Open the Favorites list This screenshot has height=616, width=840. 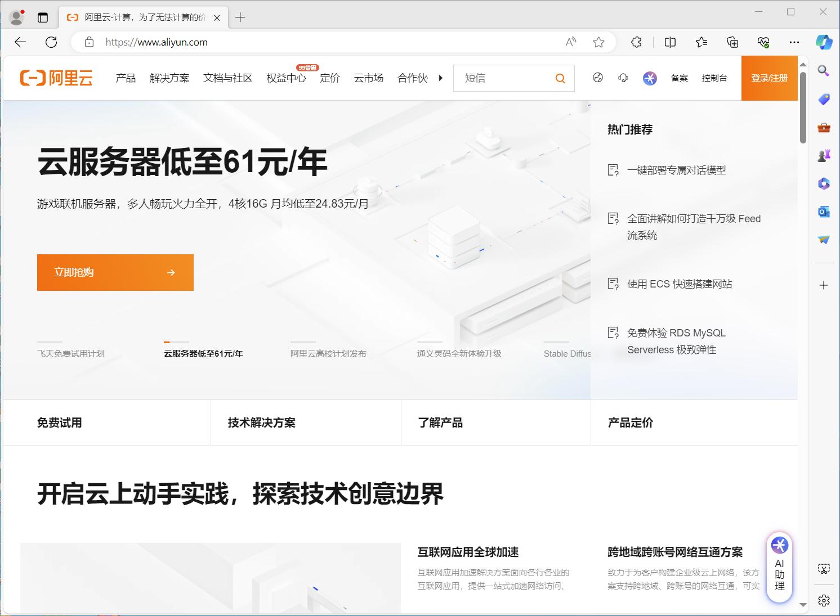coord(702,42)
